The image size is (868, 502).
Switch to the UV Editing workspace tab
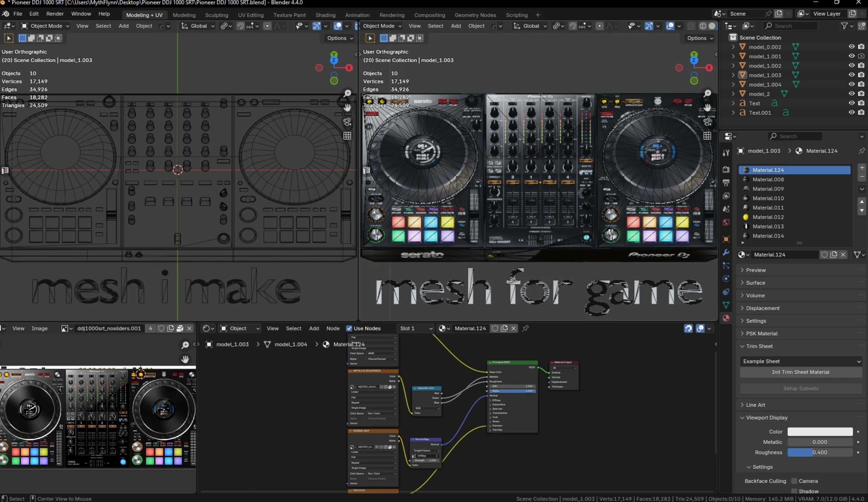(251, 15)
